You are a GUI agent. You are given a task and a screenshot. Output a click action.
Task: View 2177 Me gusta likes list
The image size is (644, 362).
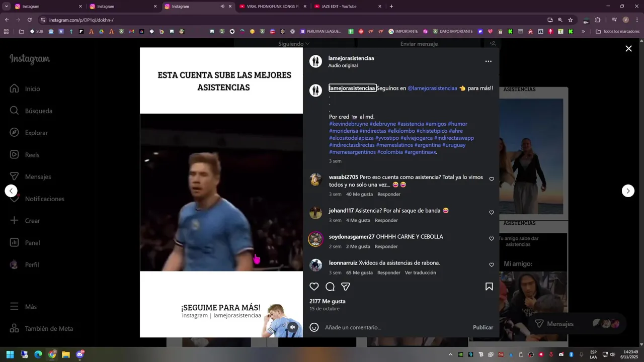coord(328,301)
